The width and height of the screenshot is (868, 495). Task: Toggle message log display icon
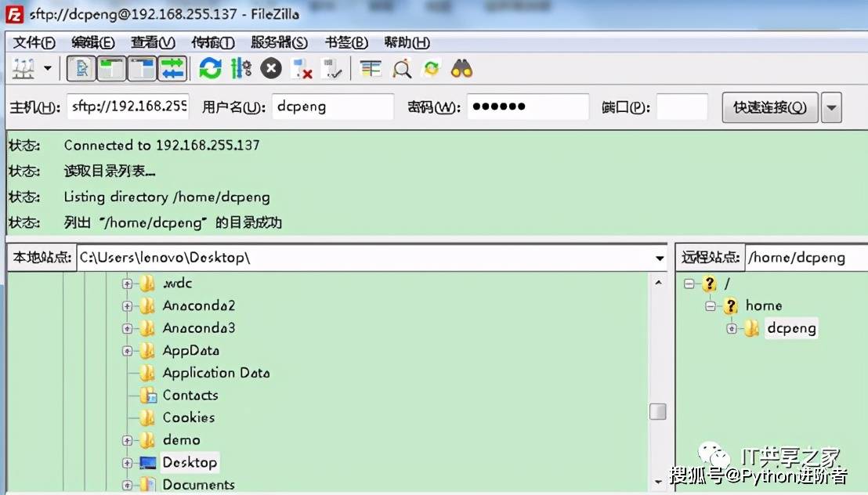[x=81, y=69]
